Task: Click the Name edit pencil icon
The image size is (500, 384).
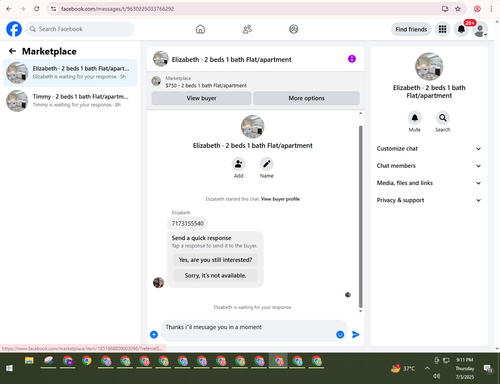Action: point(267,164)
